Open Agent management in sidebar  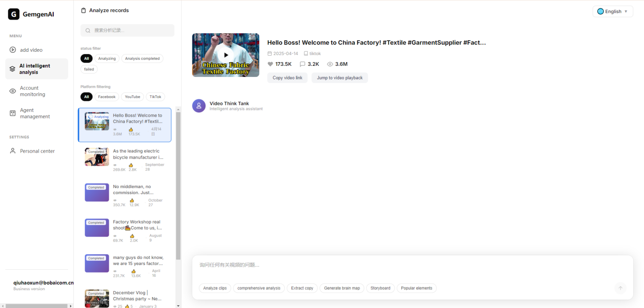(x=35, y=113)
